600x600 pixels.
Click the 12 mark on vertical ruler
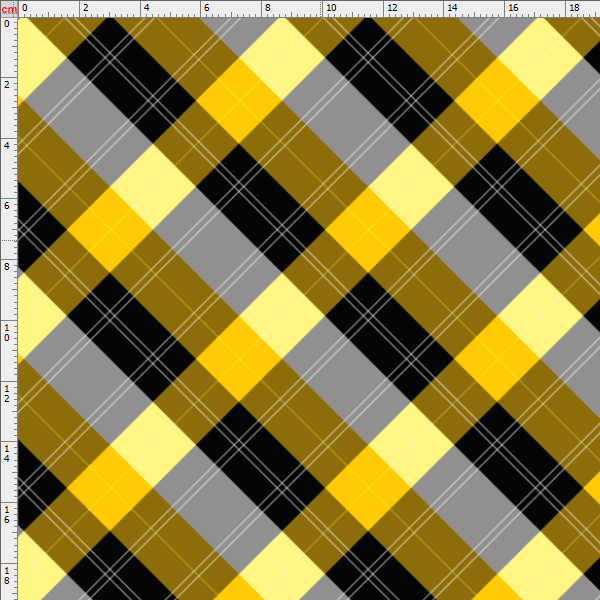[x=7, y=393]
